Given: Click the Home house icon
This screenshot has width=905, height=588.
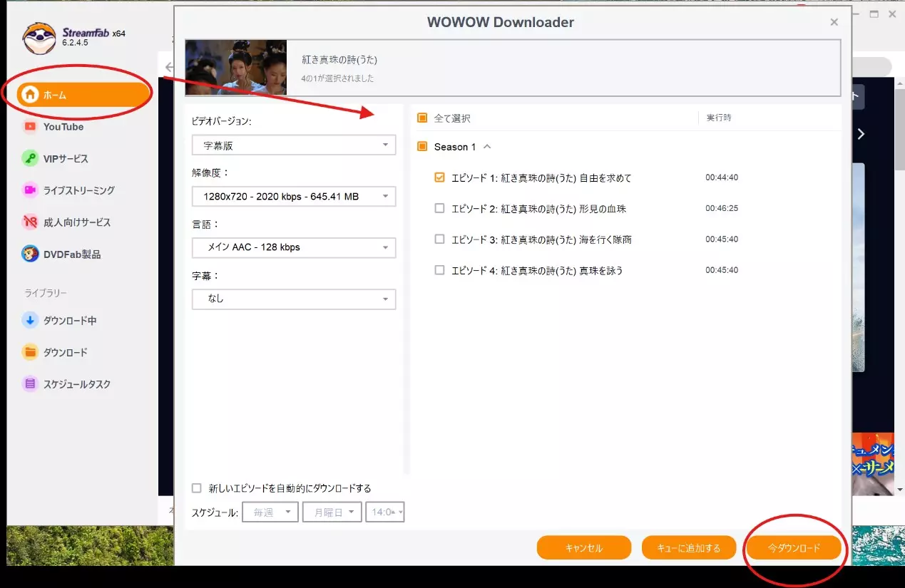Looking at the screenshot, I should [x=30, y=95].
